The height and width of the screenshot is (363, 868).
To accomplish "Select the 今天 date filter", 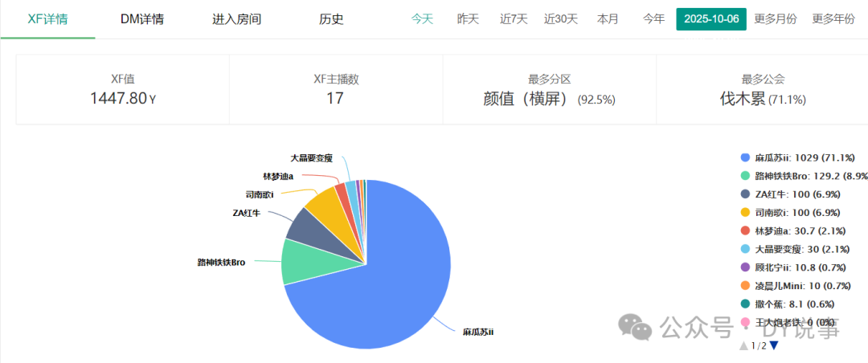I will pyautogui.click(x=422, y=18).
